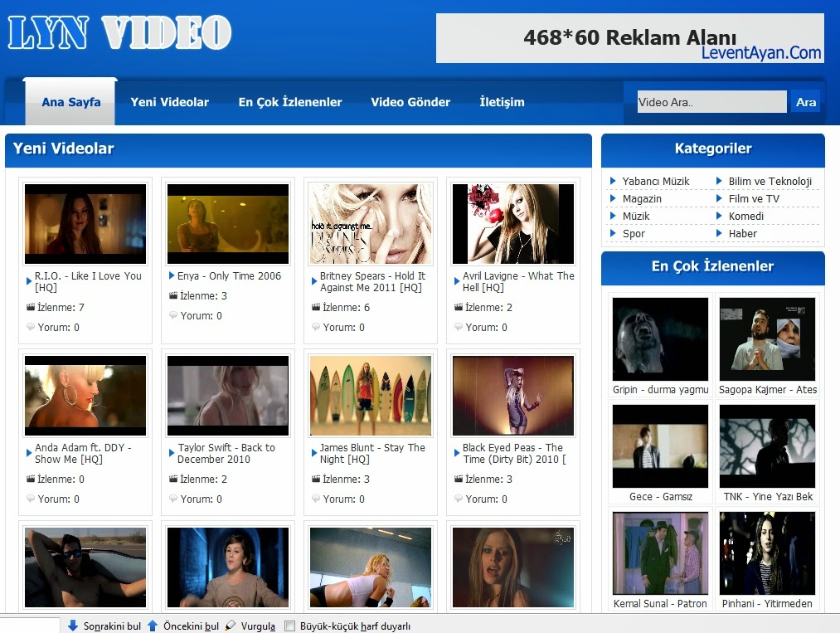This screenshot has width=840, height=633.
Task: Open Taylor Swift Back to December thumbnail
Action: [x=228, y=396]
